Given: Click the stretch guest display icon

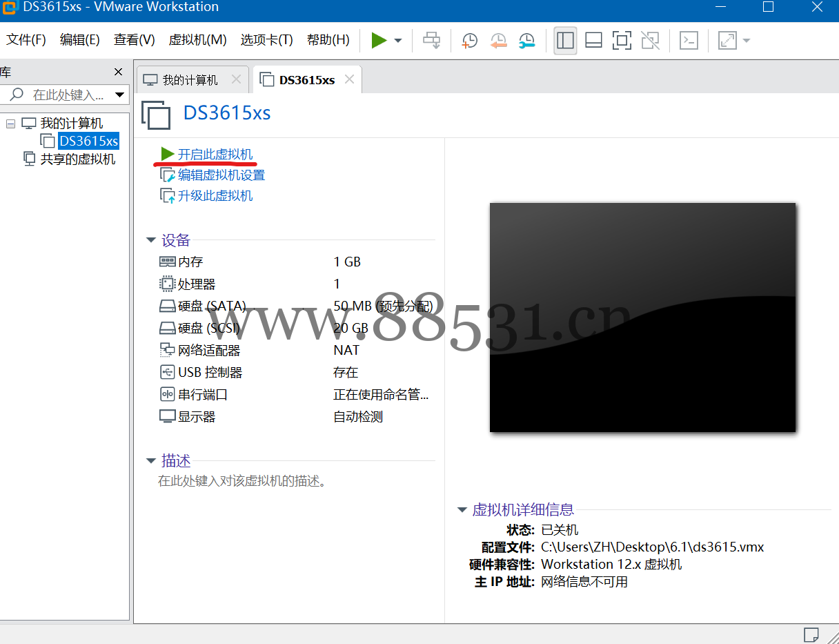Looking at the screenshot, I should pos(727,40).
